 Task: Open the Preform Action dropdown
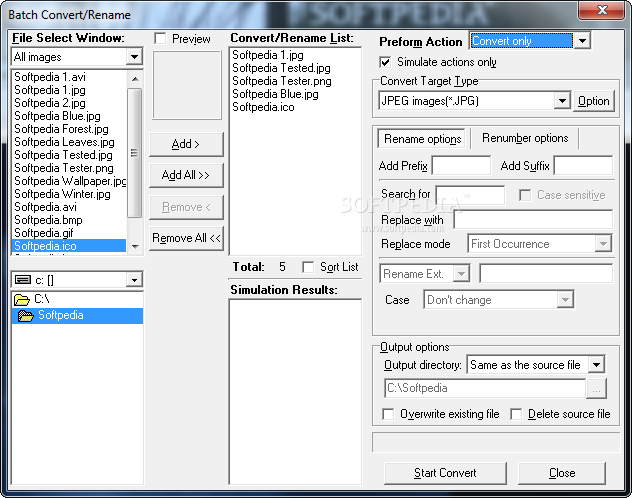[x=582, y=41]
